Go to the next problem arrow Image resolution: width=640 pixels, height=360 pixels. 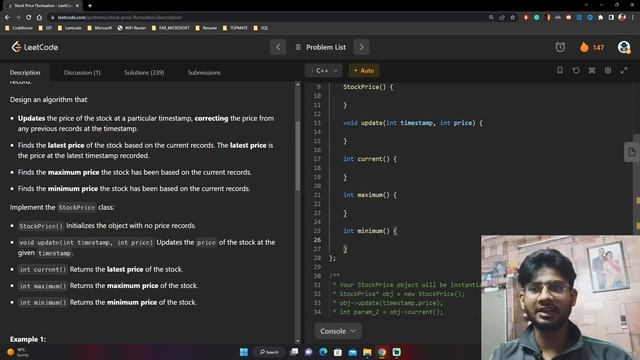[x=362, y=47]
